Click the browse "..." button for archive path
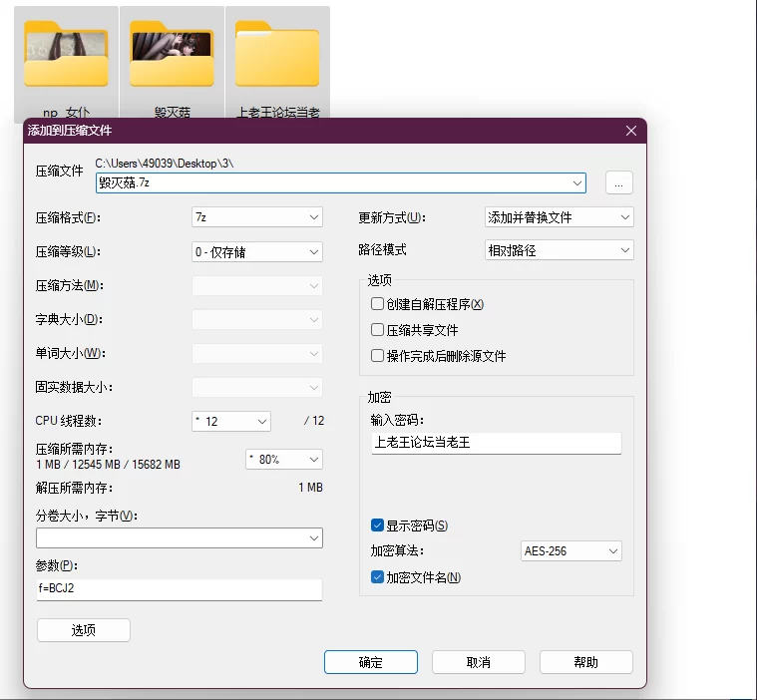757x700 pixels. coord(618,182)
